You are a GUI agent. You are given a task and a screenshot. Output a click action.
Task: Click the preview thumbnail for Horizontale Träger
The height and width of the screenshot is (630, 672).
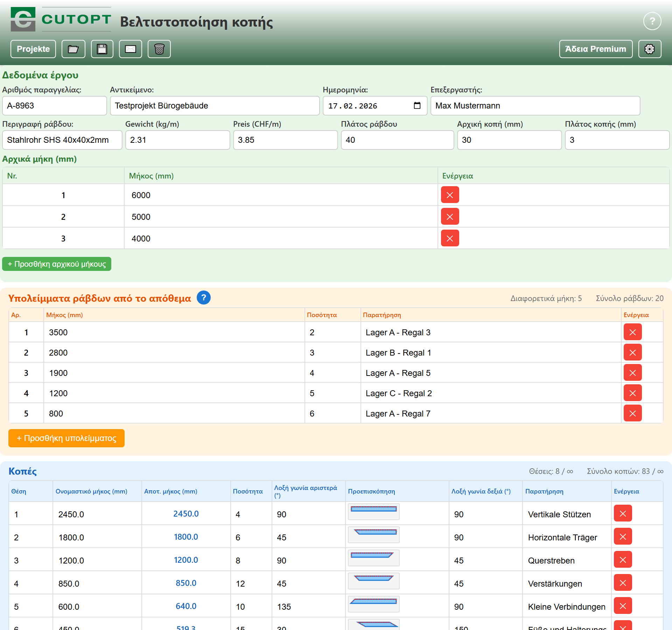tap(374, 535)
